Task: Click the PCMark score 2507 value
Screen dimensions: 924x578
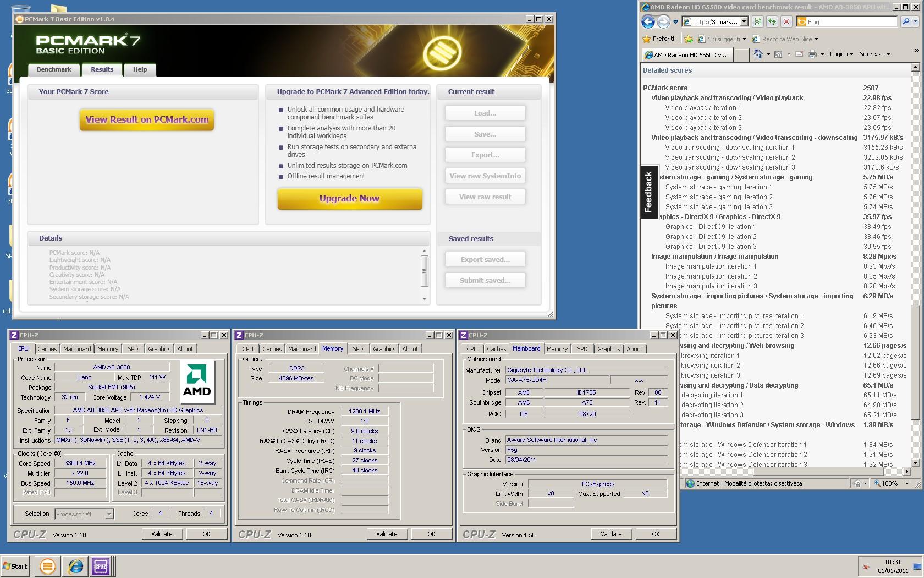Action: 871,88
